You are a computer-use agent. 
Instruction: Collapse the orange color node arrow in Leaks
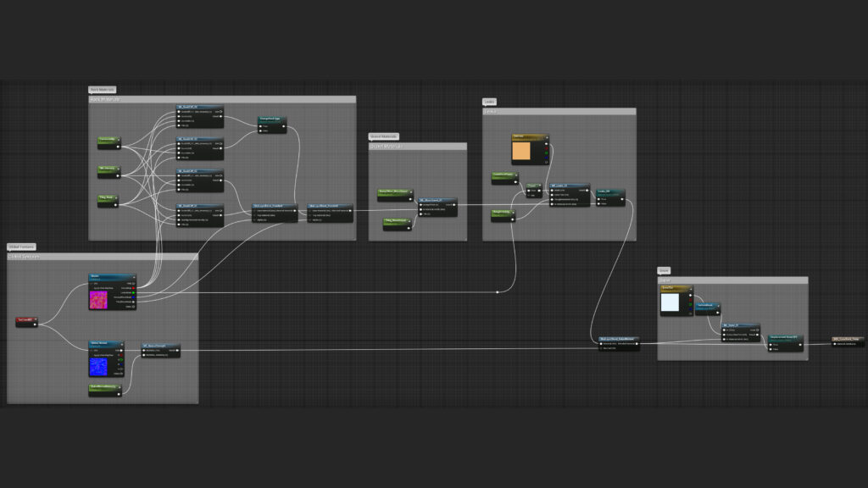click(546, 136)
